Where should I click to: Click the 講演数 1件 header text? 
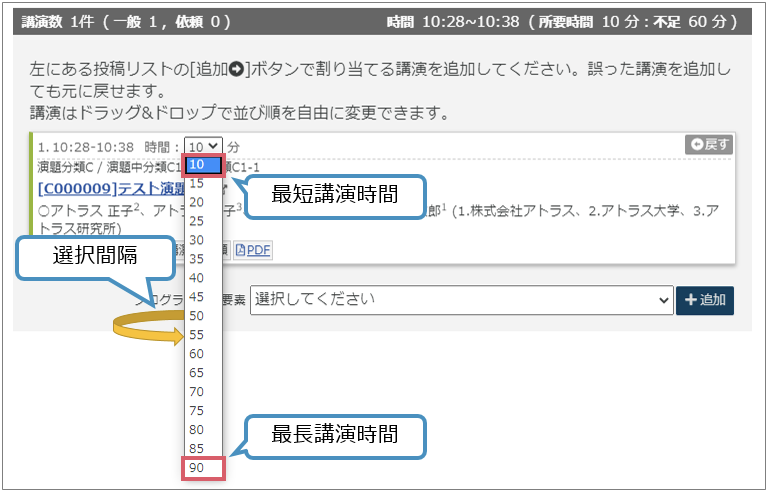[x=58, y=22]
